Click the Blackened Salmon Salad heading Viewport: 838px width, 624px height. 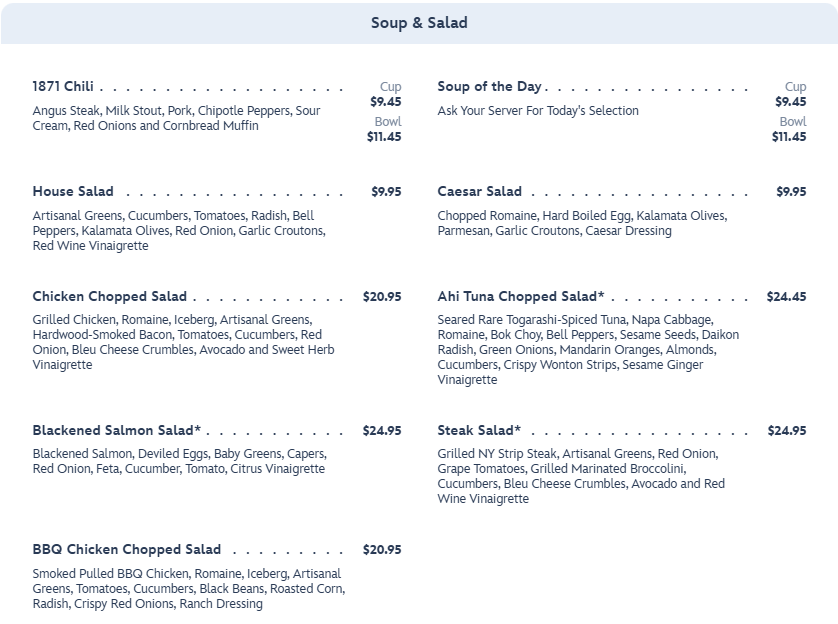tap(116, 431)
